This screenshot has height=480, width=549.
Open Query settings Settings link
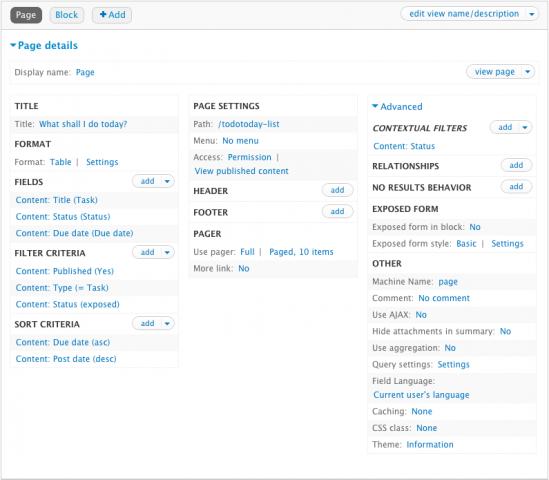coord(453,364)
